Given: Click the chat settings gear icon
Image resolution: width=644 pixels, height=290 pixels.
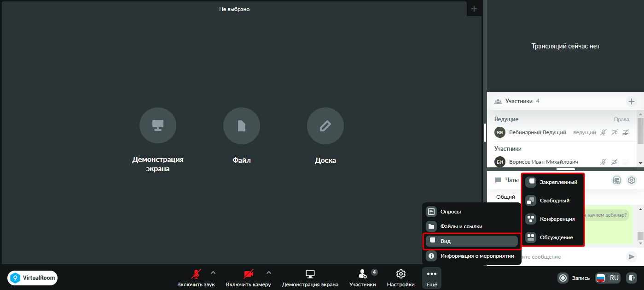Looking at the screenshot, I should [x=632, y=180].
